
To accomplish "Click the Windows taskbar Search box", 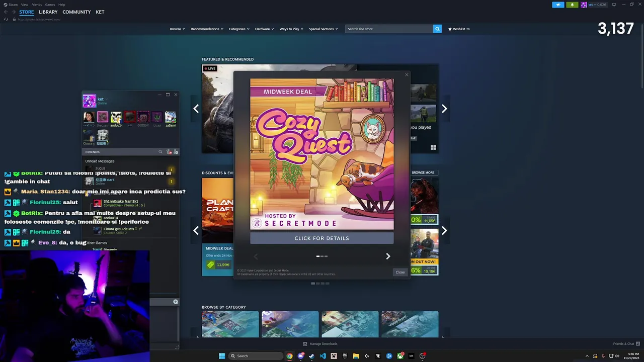I will point(256,356).
